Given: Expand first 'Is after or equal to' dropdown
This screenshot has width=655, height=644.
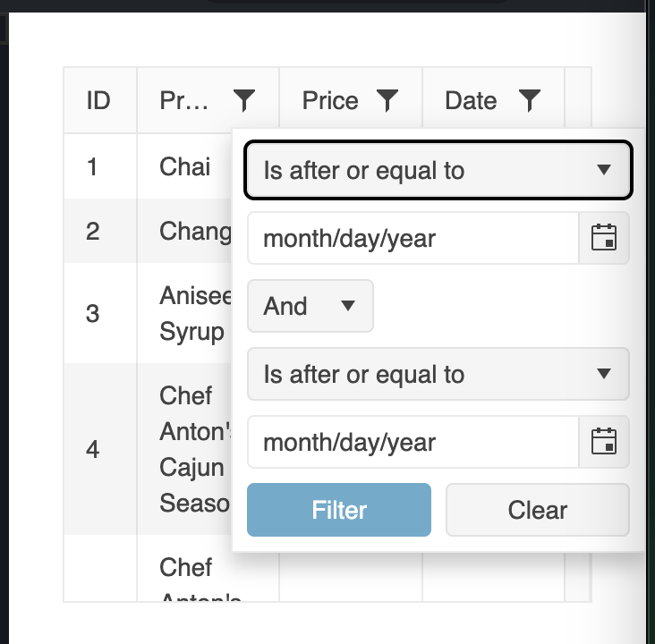Looking at the screenshot, I should pyautogui.click(x=438, y=170).
